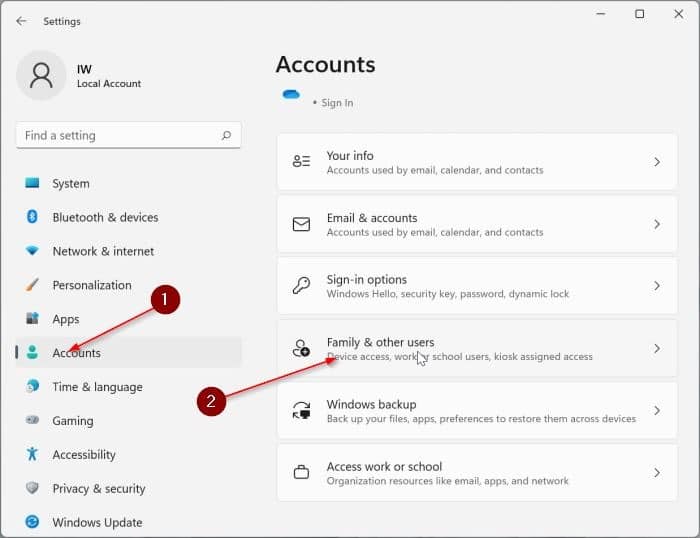Go to Network & internet
This screenshot has width=700, height=538.
tap(129, 251)
